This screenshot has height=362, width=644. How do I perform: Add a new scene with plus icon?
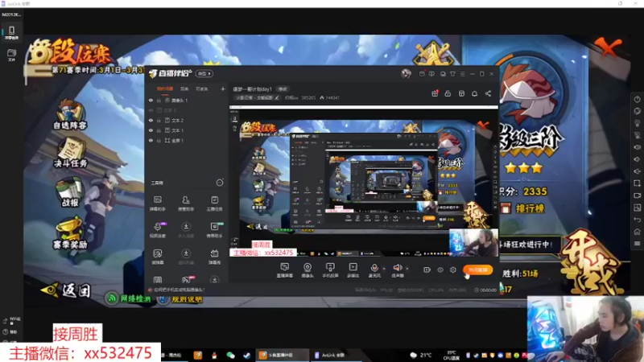pyautogui.click(x=223, y=88)
